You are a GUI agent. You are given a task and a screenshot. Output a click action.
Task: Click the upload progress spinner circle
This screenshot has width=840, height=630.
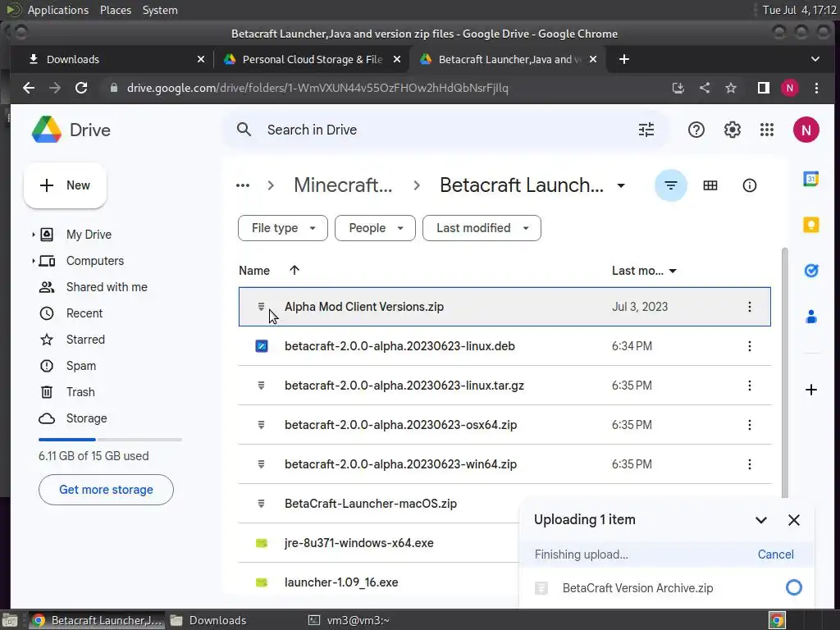coord(793,587)
